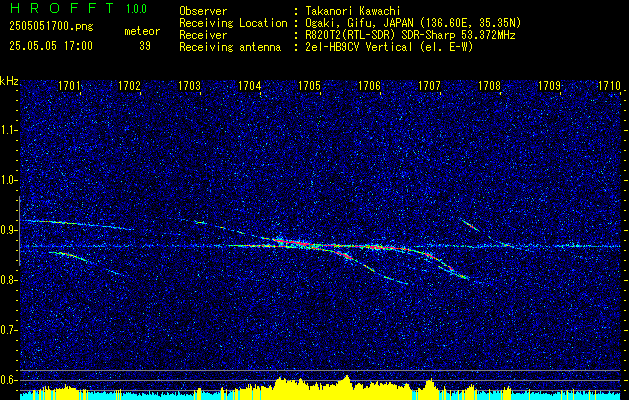
Task: Click observer name Takanori Kawachi
Action: pyautogui.click(x=353, y=11)
